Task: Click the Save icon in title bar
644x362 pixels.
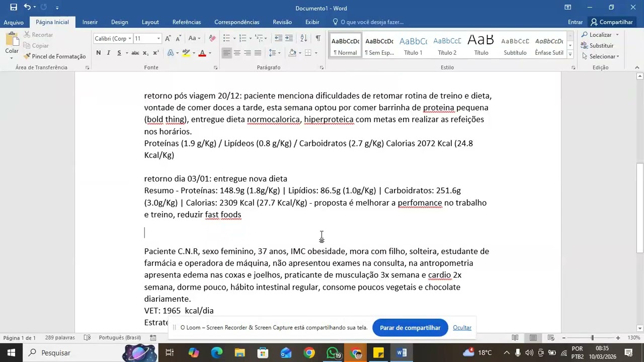Action: tap(14, 8)
